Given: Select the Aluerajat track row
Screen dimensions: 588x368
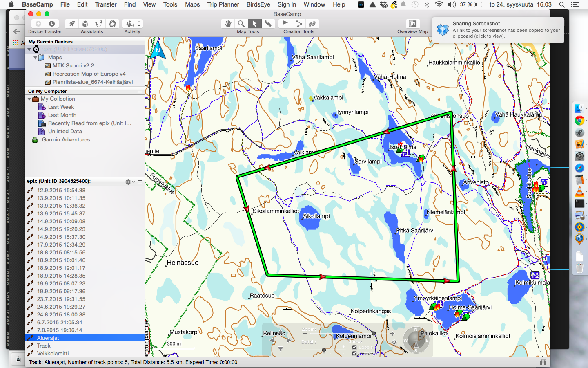Looking at the screenshot, I should coord(85,338).
